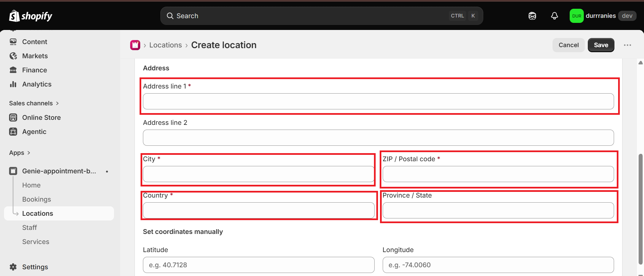Click the Settings gear icon
644x276 pixels.
tap(13, 267)
